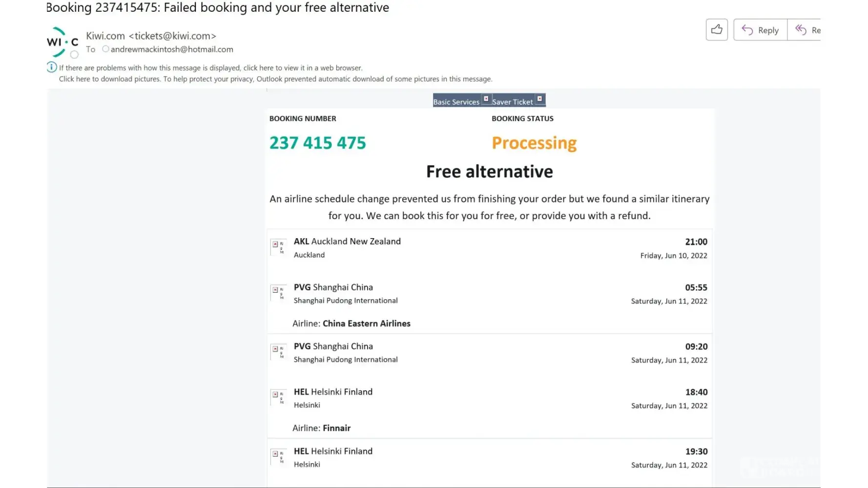This screenshot has height=488, width=868.
Task: Click the presence circle beside andrewmackintosh@hotmail.com
Action: coord(105,49)
